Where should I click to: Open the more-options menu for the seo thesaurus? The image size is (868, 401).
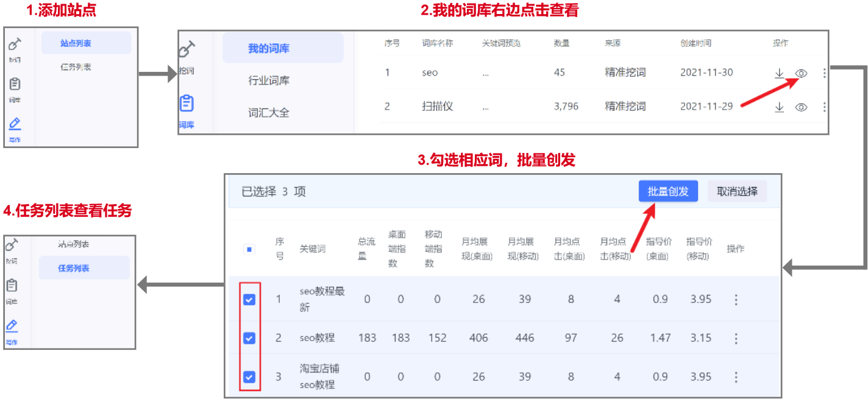pyautogui.click(x=824, y=73)
